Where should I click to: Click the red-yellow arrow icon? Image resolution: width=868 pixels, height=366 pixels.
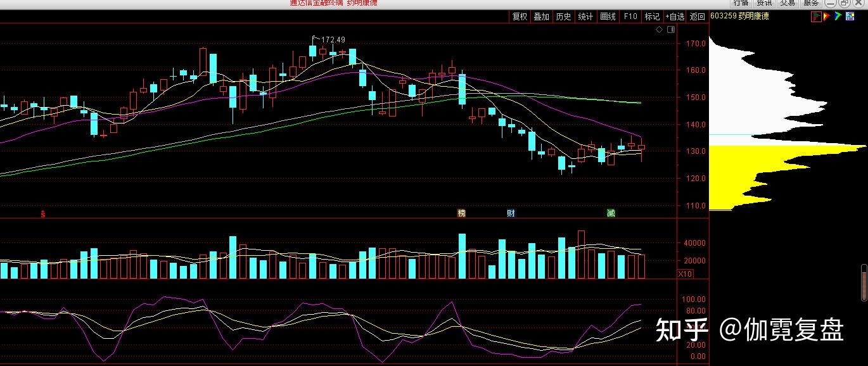pos(827,16)
